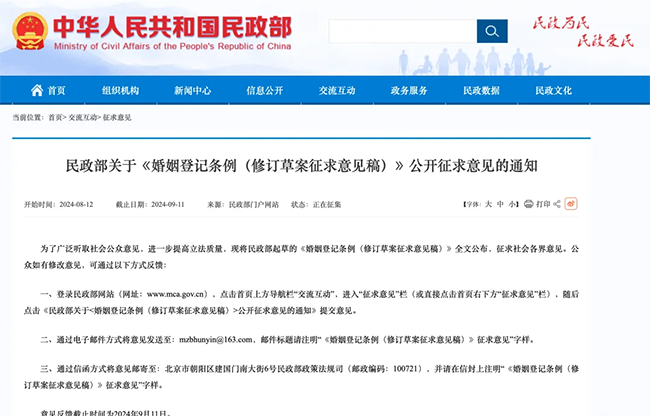This screenshot has height=416, width=650.
Task: Open the 新闻中心 navigation menu
Action: pos(193,90)
